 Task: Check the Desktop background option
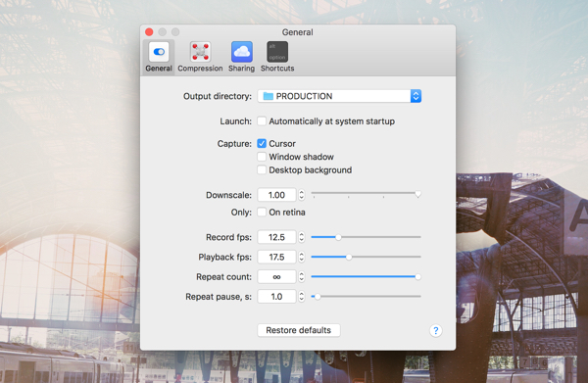[262, 169]
